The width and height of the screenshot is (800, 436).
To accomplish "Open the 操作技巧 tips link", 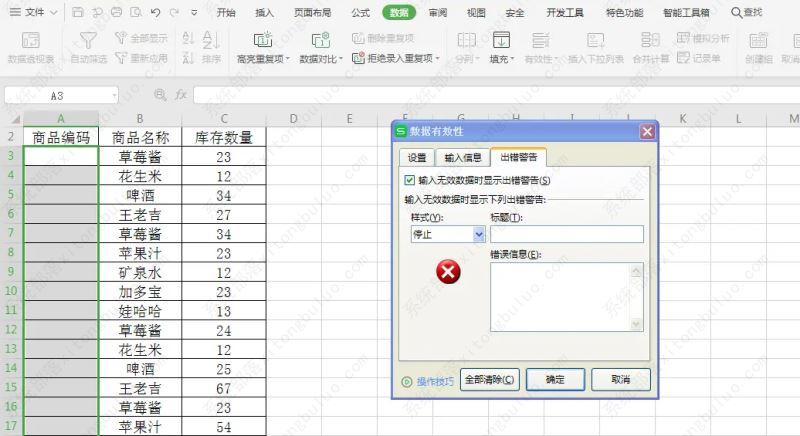I will tap(434, 381).
